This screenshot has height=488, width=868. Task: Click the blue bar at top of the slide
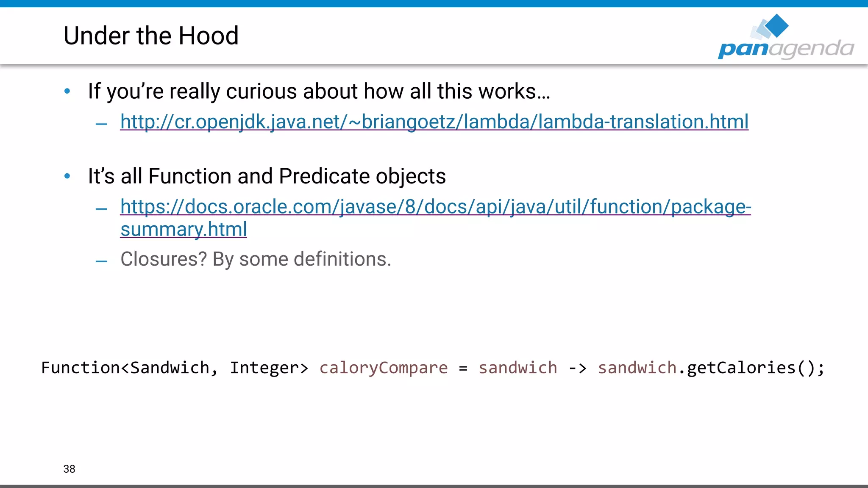click(x=434, y=3)
